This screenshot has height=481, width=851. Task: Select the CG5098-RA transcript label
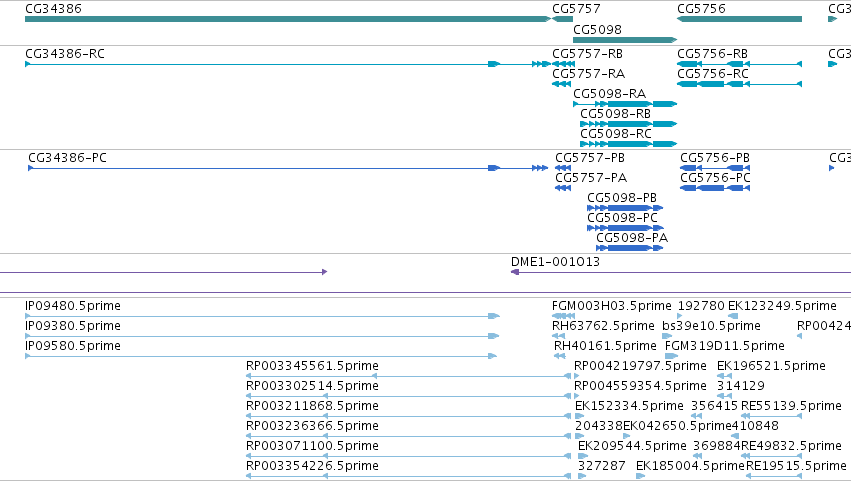click(x=609, y=94)
